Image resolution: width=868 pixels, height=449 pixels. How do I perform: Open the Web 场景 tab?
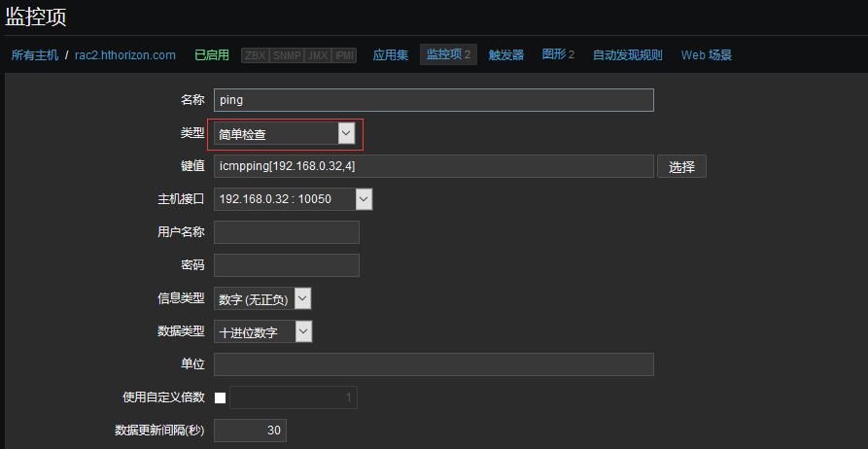[707, 55]
